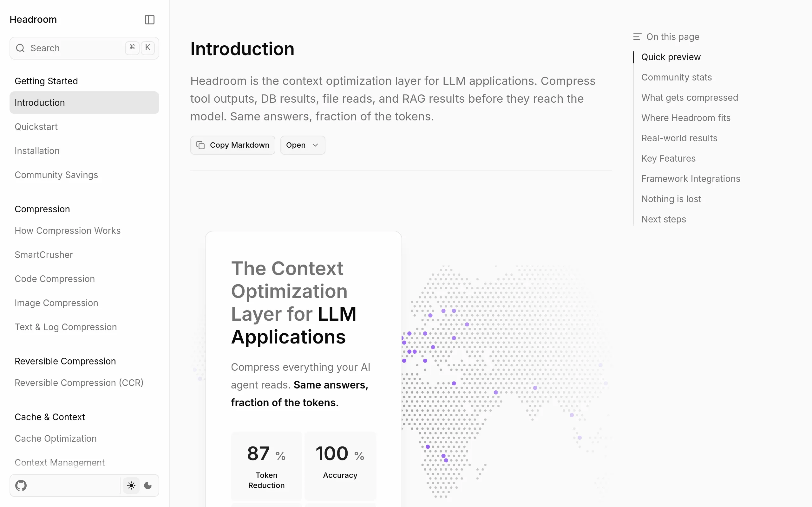812x507 pixels.
Task: Click the On this page list icon
Action: (x=637, y=37)
